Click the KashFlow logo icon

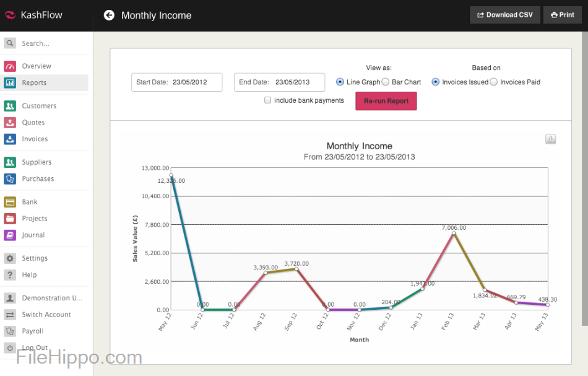pyautogui.click(x=11, y=14)
